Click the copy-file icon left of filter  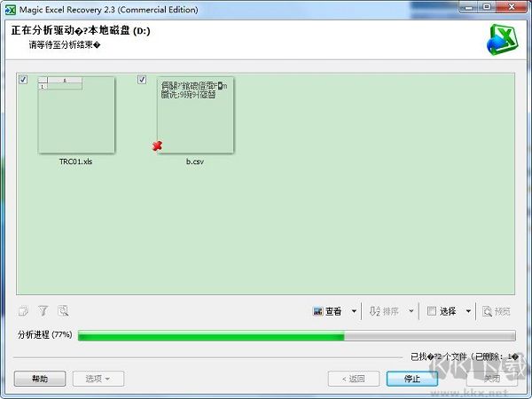pos(24,311)
